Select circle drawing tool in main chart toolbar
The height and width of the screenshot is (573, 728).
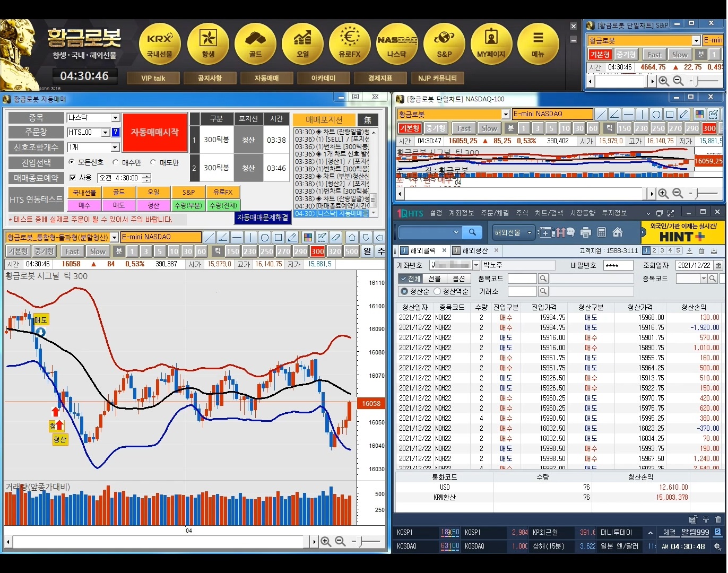point(265,237)
